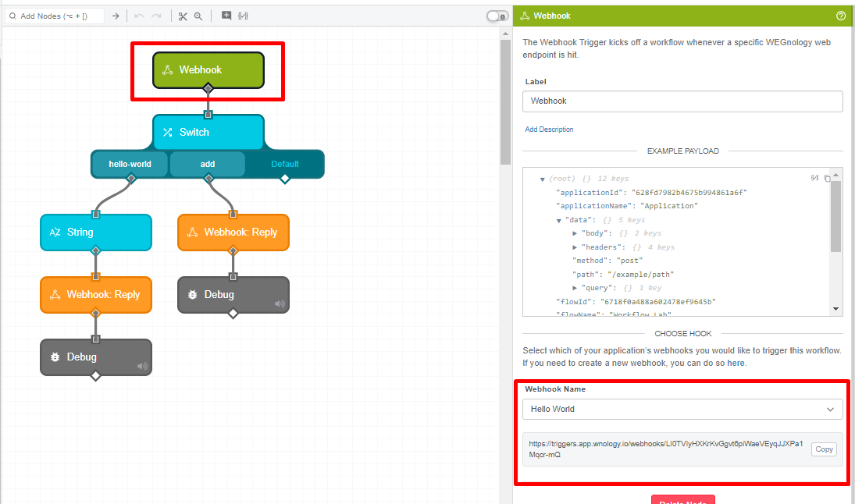Click payload viewer scroll-down arrow
The width and height of the screenshot is (855, 504).
(836, 309)
